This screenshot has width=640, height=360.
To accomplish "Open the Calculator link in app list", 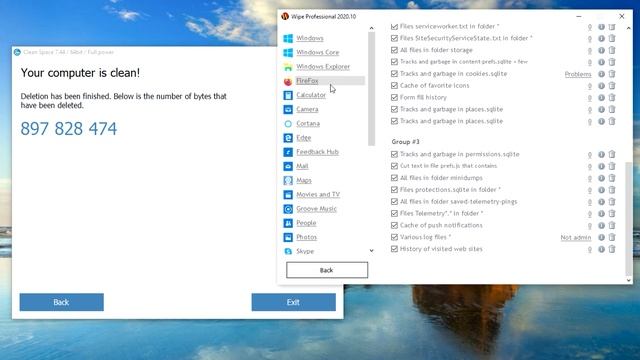I will [311, 95].
